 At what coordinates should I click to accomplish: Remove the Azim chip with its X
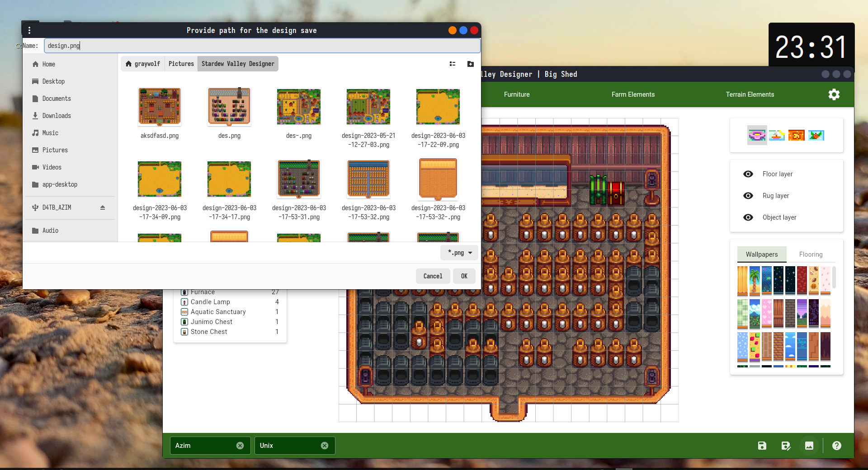(240, 446)
